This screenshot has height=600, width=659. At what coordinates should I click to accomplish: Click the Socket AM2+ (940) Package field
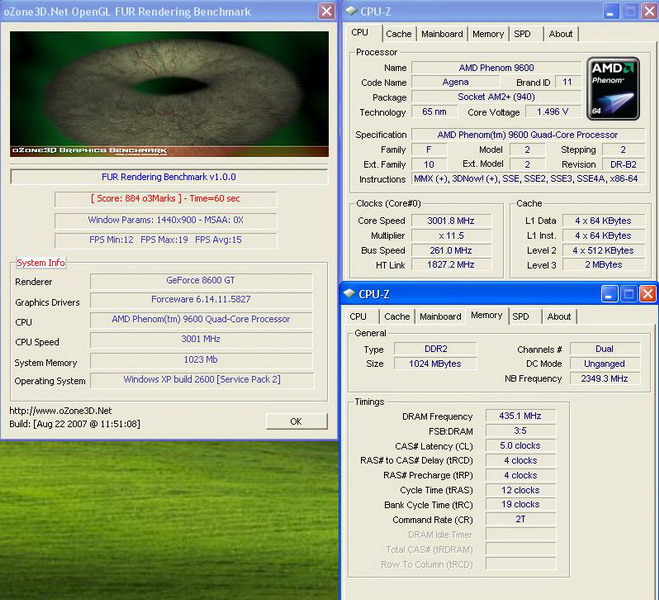pyautogui.click(x=496, y=97)
